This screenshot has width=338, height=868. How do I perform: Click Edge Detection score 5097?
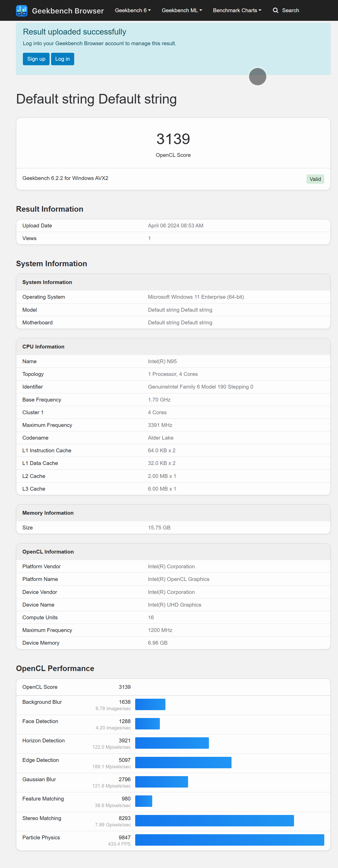tap(125, 760)
